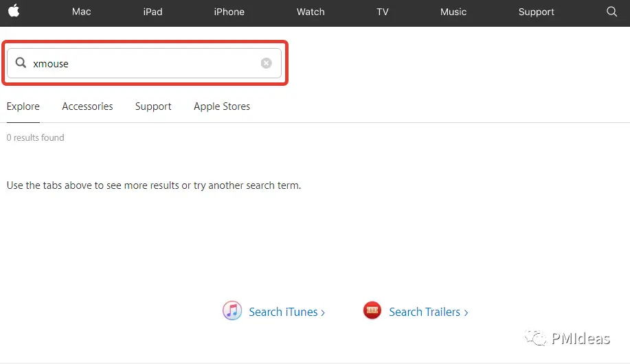This screenshot has width=630, height=364.
Task: Open the TV menu
Action: point(383,12)
